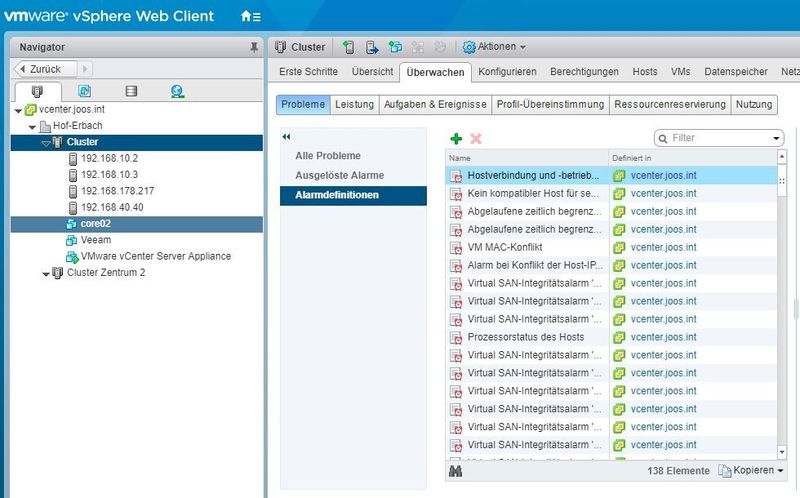Switch to the Konfigurieren tab
800x498 pixels.
click(507, 72)
